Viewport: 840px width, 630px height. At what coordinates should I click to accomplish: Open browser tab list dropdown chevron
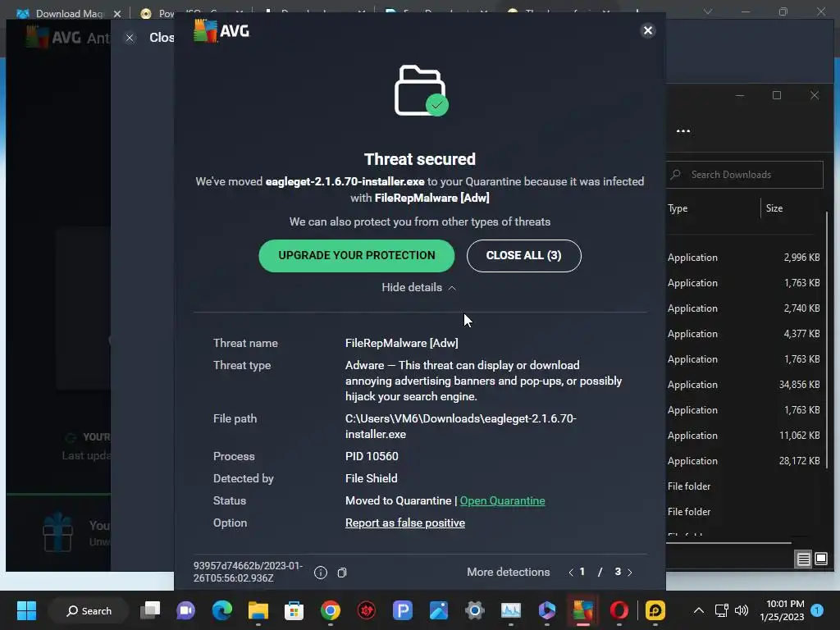coord(708,11)
